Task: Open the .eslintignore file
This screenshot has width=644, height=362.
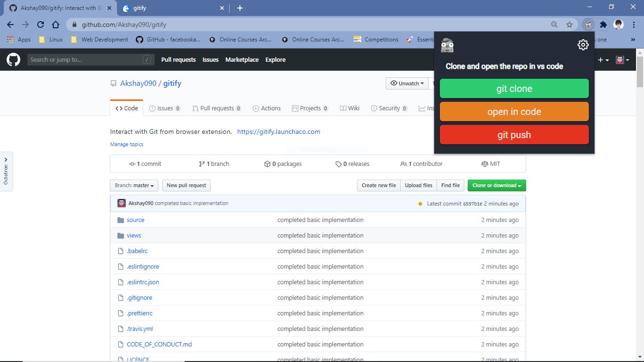Action: (143, 266)
